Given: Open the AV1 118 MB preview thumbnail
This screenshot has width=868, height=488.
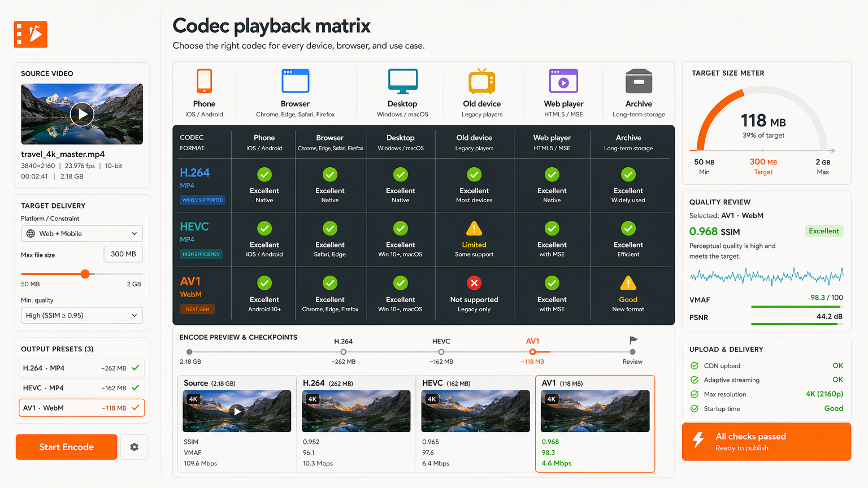Looking at the screenshot, I should click(595, 411).
